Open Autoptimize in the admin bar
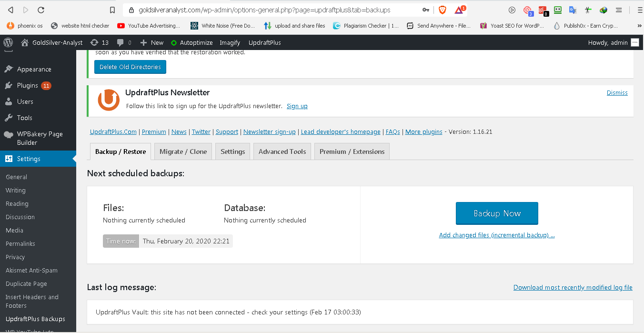This screenshot has width=644, height=333. point(192,42)
